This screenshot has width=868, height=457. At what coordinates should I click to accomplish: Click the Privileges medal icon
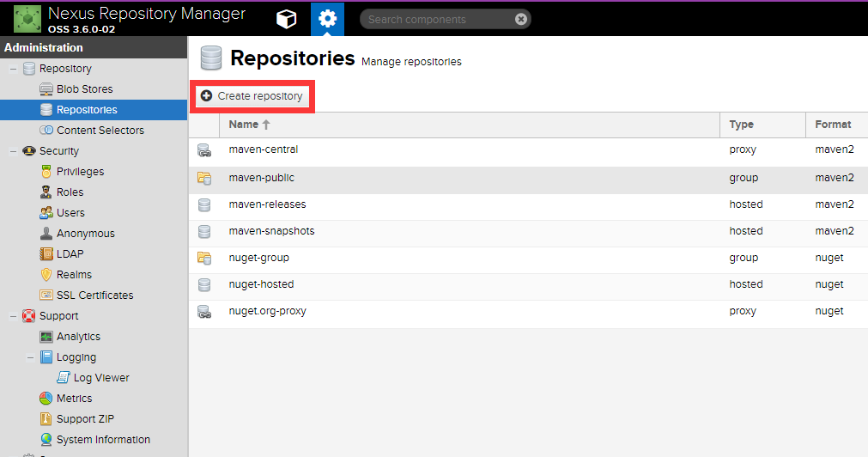click(46, 172)
